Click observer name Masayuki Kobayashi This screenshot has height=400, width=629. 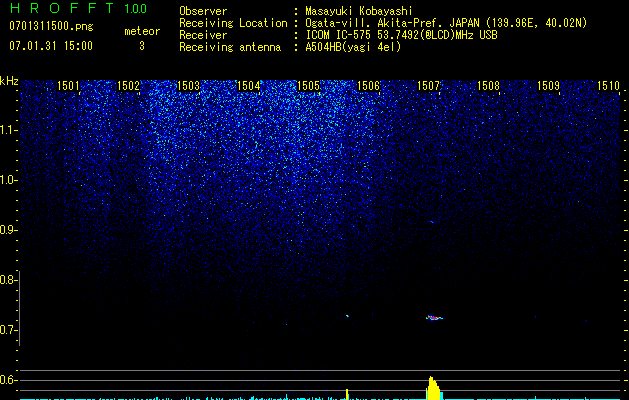(359, 11)
